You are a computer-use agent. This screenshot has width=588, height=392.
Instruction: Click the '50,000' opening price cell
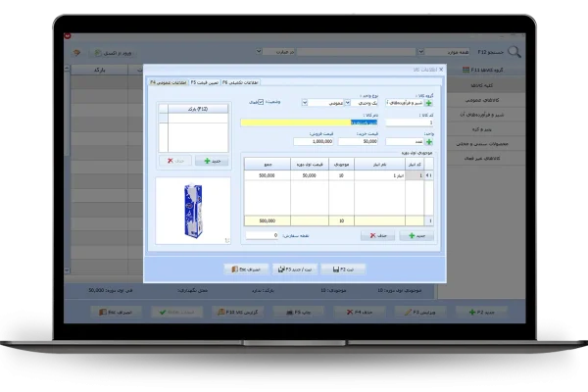click(x=310, y=175)
